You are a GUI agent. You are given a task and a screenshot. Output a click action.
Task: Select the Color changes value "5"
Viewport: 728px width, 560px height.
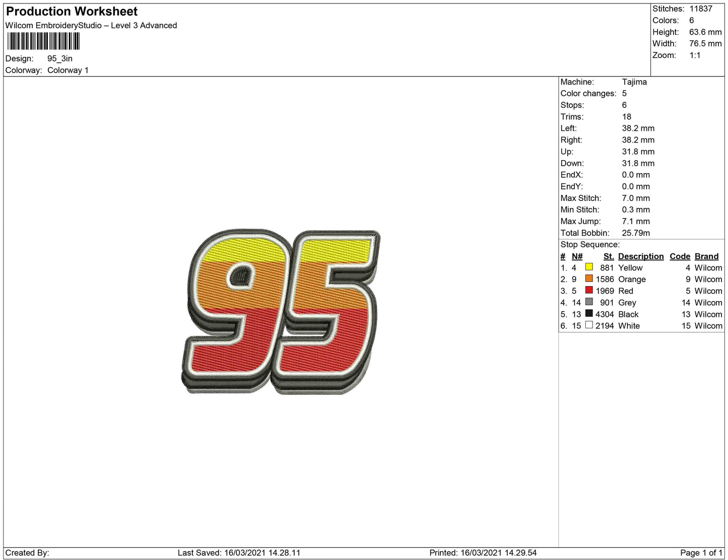[x=624, y=94]
